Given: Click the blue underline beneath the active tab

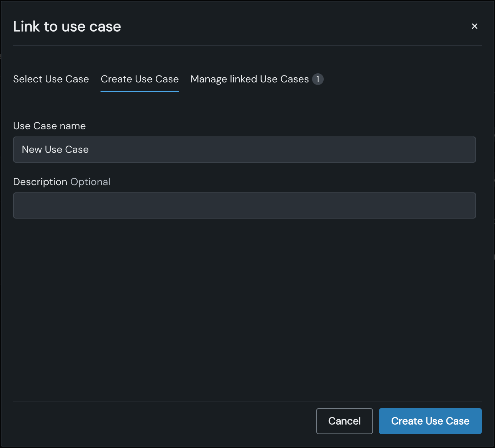Looking at the screenshot, I should [140, 91].
